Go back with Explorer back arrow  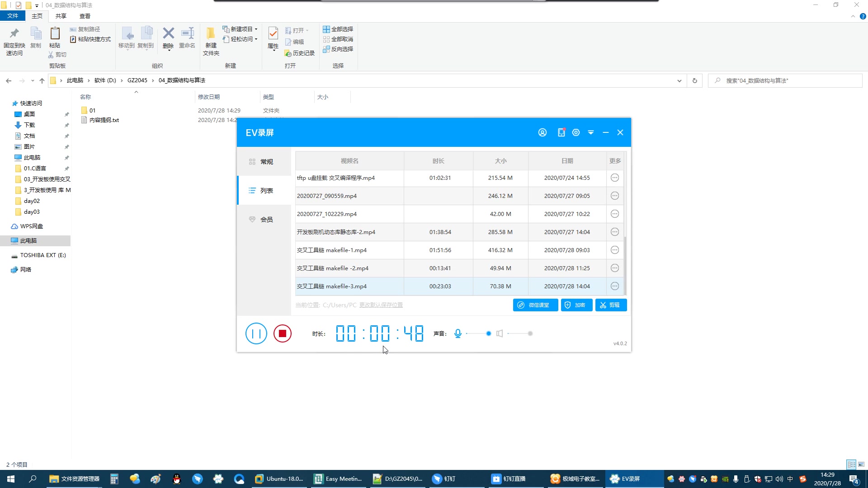9,80
